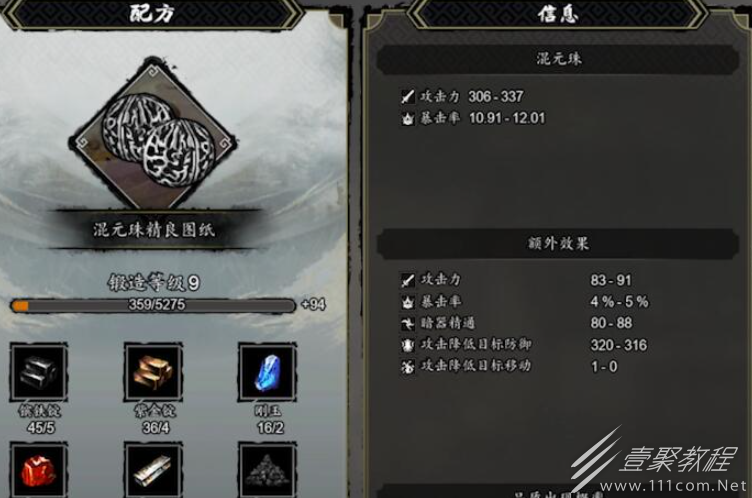Open the 配方 recipe tab

click(x=153, y=13)
